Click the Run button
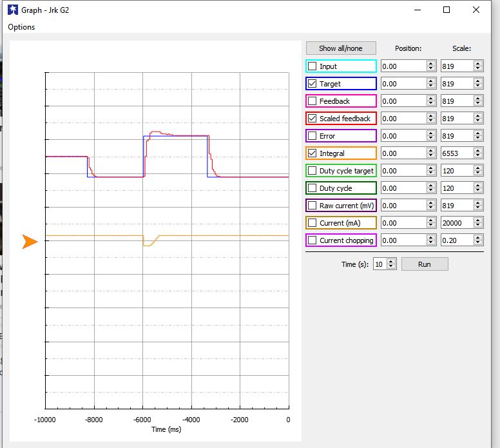Image resolution: width=500 pixels, height=448 pixels. (x=425, y=264)
